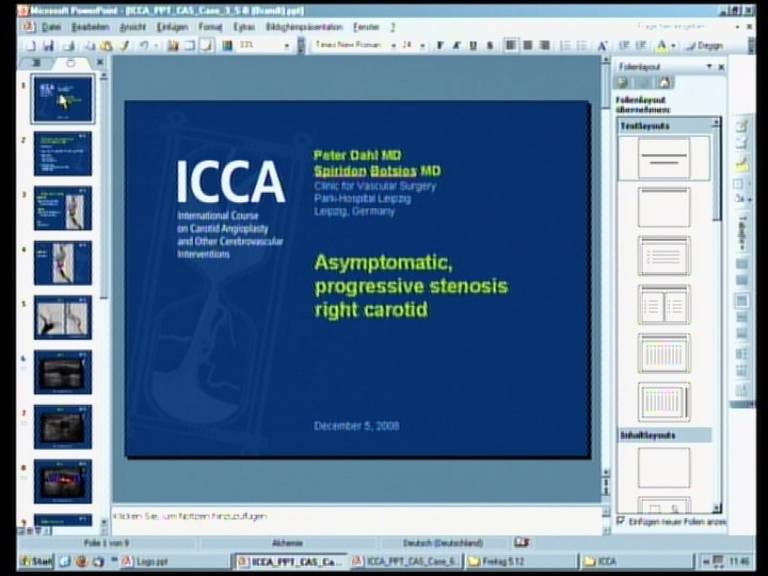Choose the Title and Text layout

tap(664, 256)
